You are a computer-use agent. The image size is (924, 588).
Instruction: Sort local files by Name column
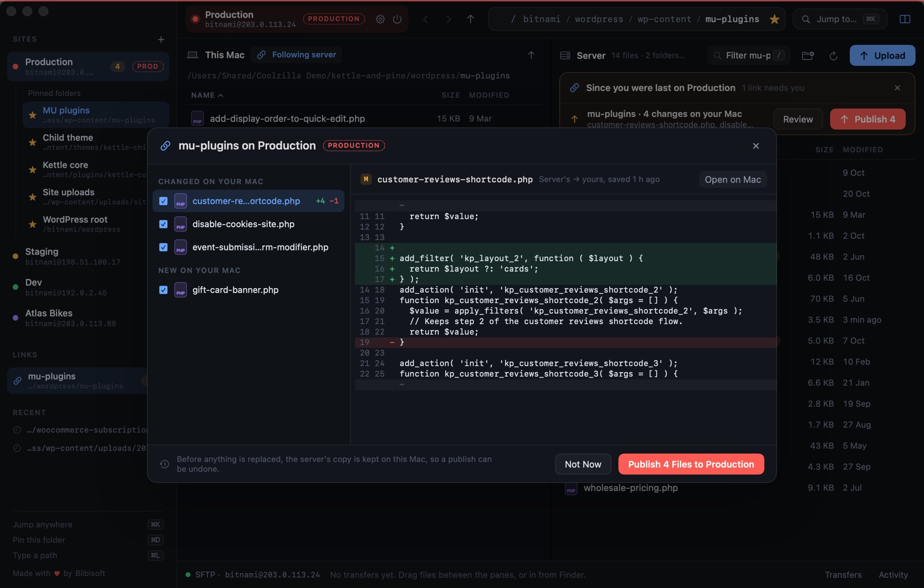[x=207, y=95]
